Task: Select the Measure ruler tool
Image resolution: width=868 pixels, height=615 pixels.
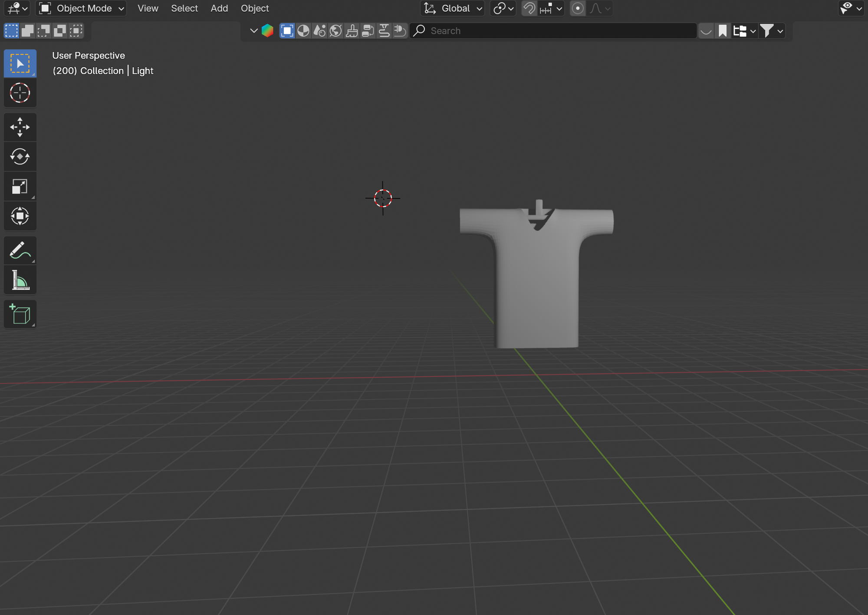Action: 20,280
